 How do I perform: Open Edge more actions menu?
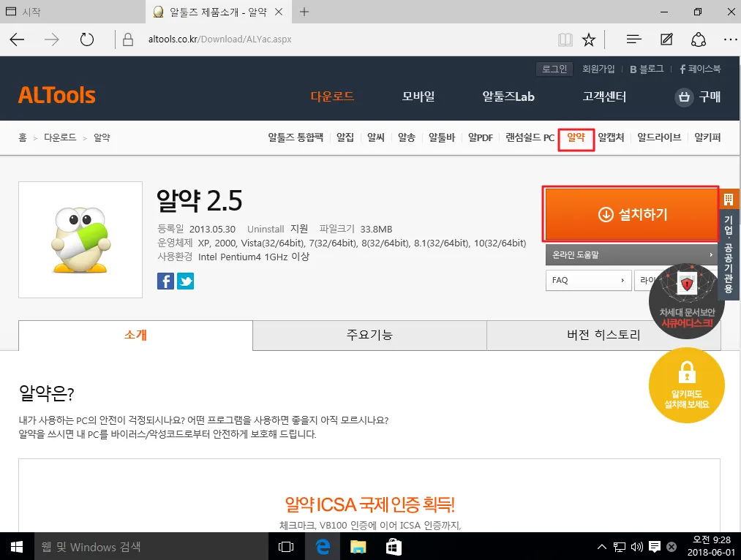pyautogui.click(x=730, y=39)
